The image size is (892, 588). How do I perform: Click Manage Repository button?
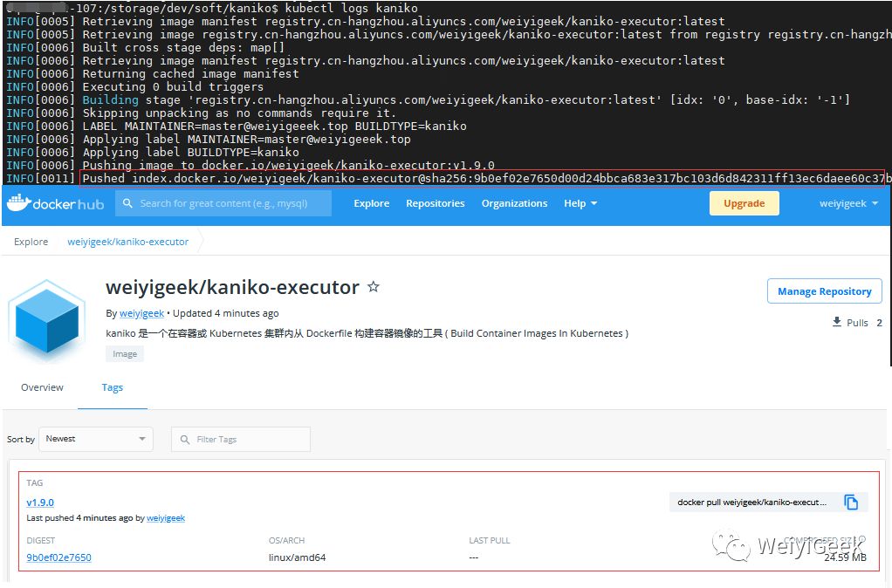point(824,291)
